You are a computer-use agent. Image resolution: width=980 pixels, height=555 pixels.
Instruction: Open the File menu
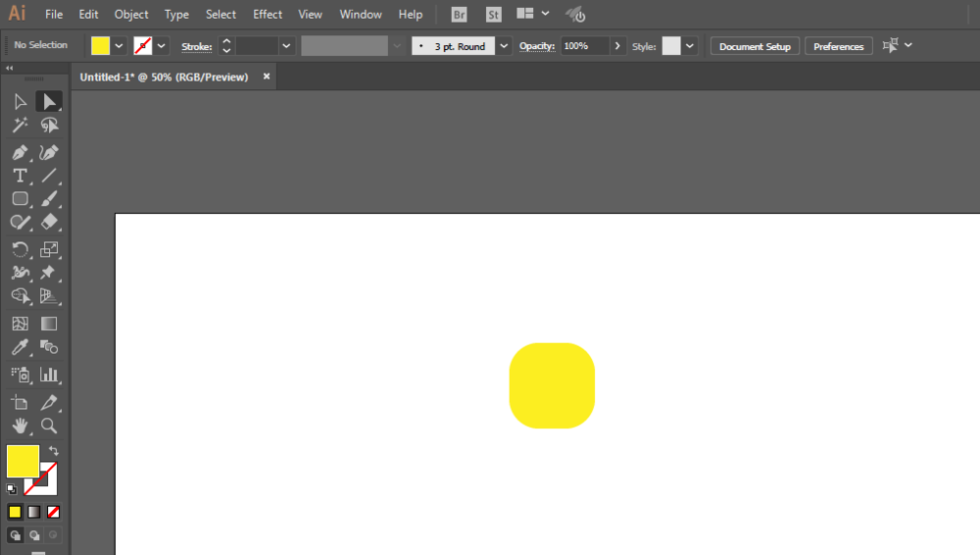[54, 15]
